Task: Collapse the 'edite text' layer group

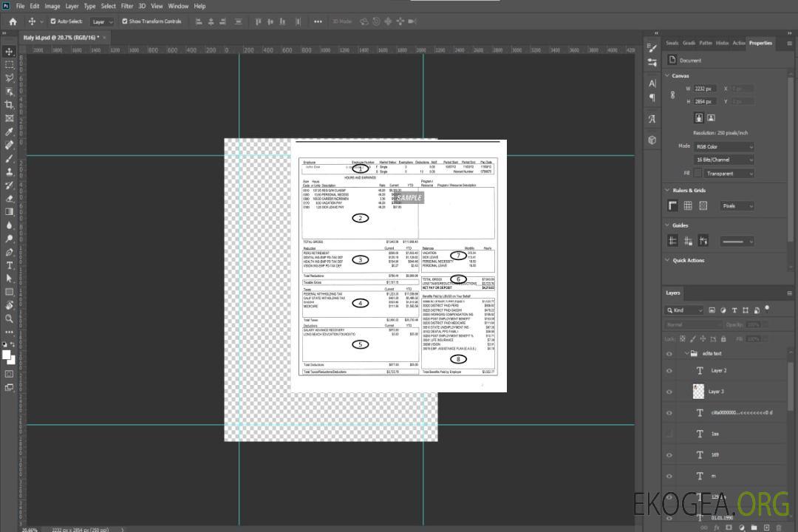Action: pyautogui.click(x=686, y=353)
